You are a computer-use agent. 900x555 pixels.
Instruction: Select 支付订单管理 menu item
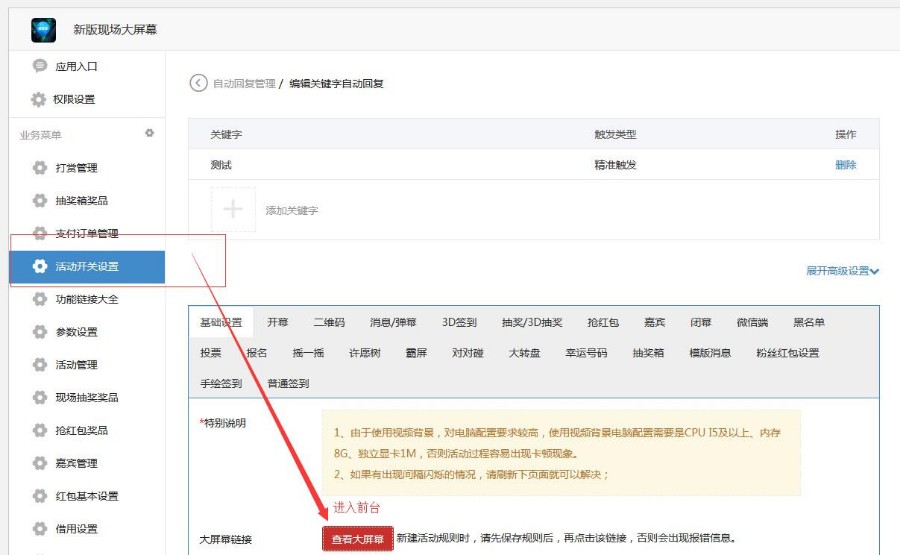pyautogui.click(x=87, y=234)
